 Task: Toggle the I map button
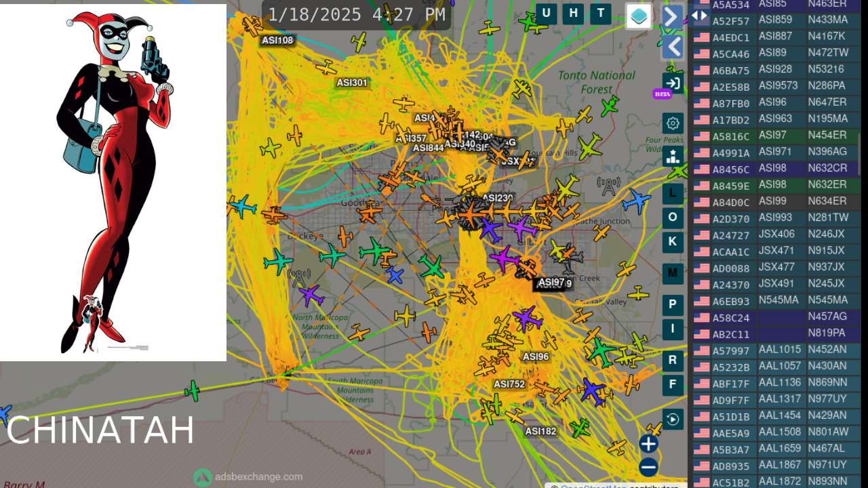coord(673,329)
